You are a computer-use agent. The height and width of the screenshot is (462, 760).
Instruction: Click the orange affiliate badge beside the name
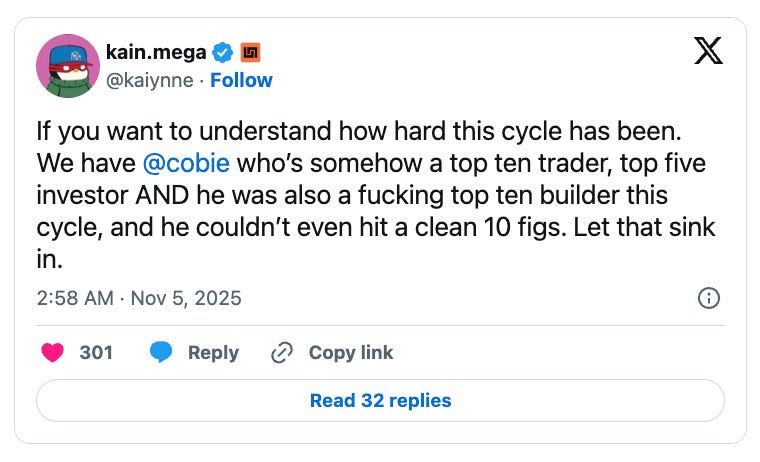coord(250,52)
